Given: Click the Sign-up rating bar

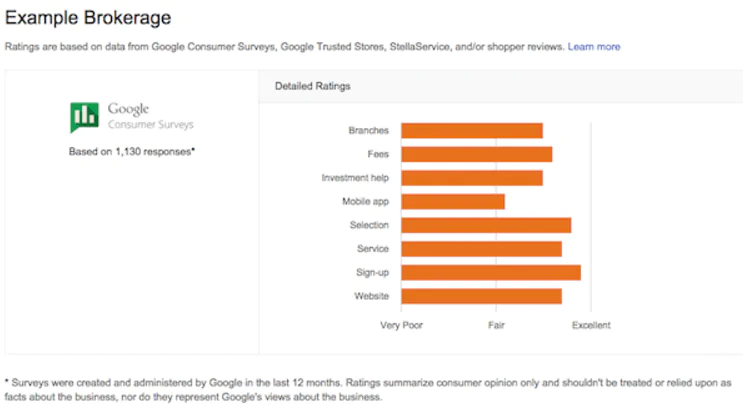Looking at the screenshot, I should [490, 273].
